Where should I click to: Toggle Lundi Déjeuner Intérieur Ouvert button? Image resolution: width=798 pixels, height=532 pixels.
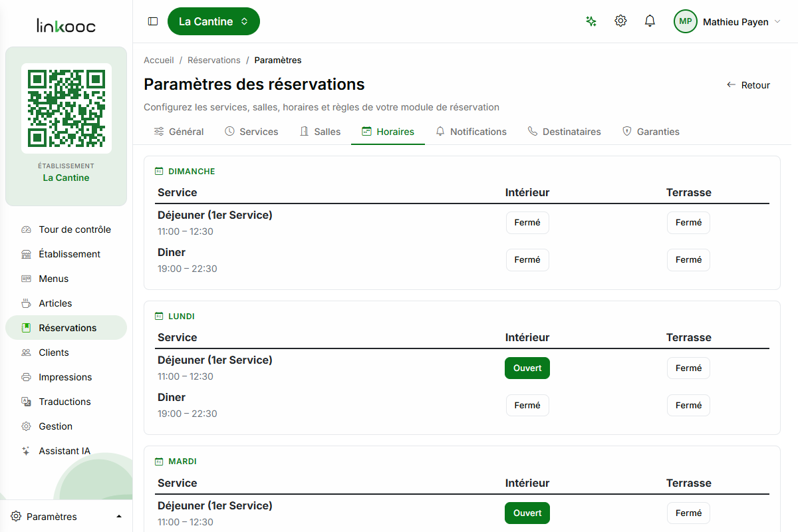click(527, 368)
